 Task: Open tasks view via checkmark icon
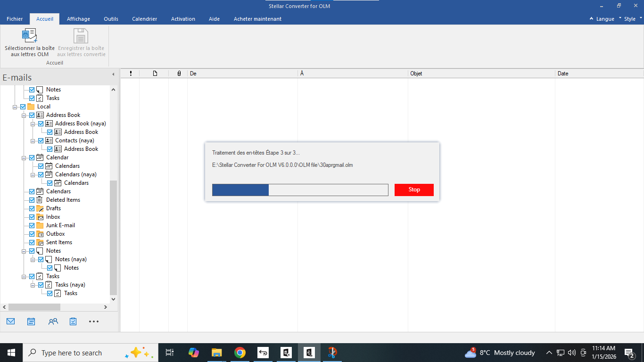(73, 321)
